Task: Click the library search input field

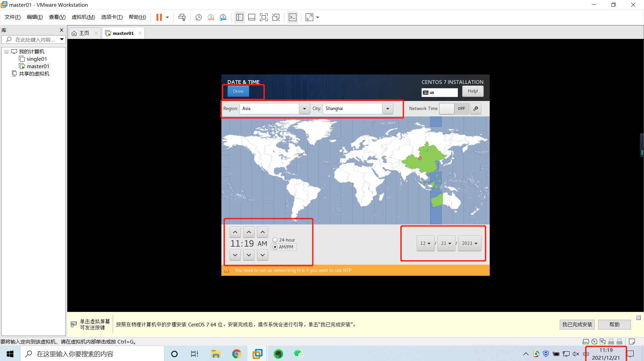Action: pos(34,40)
